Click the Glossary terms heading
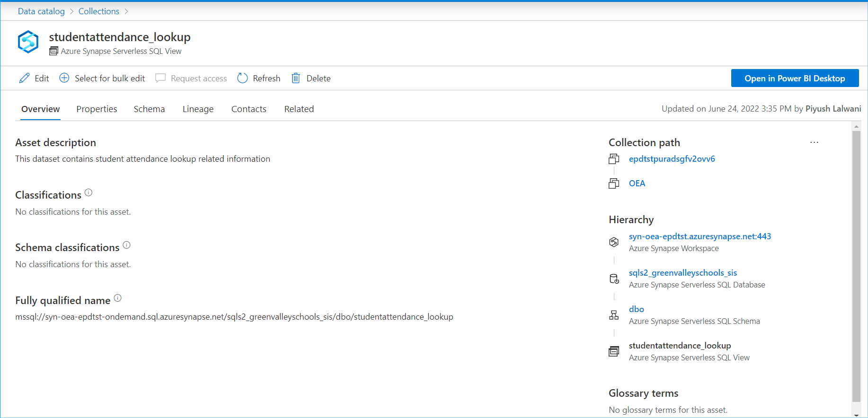 pos(643,393)
